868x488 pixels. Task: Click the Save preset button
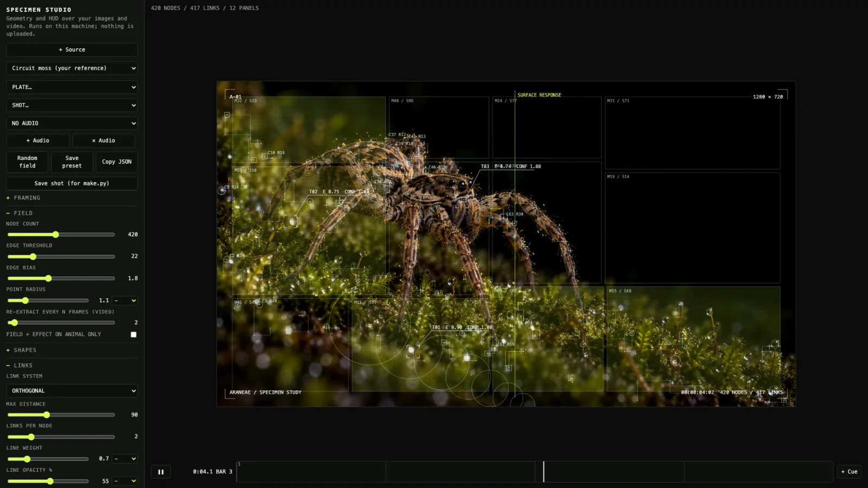click(72, 162)
